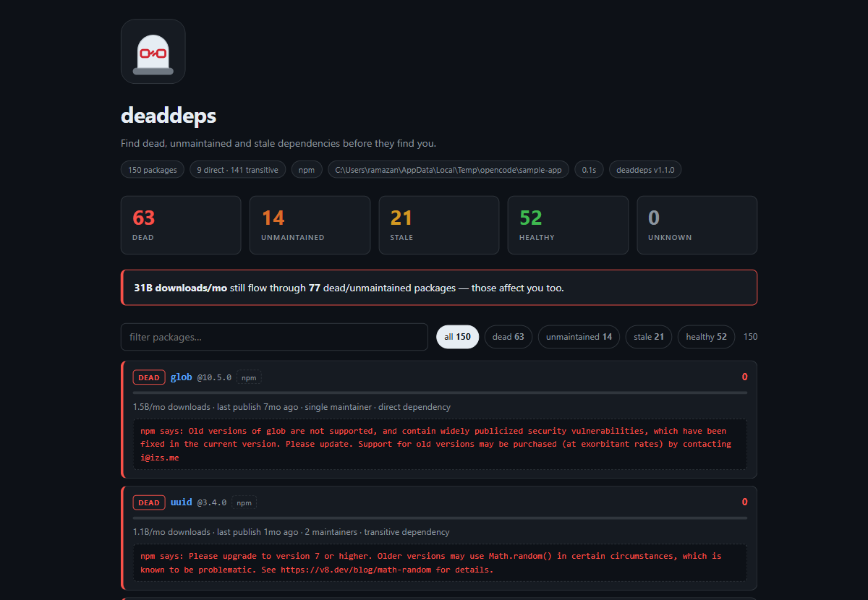
Task: Click the 0.1s scan time chip
Action: [x=589, y=170]
